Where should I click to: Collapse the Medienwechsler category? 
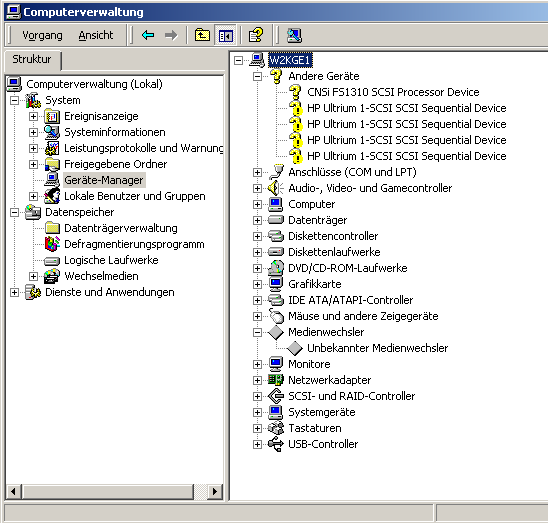258,332
